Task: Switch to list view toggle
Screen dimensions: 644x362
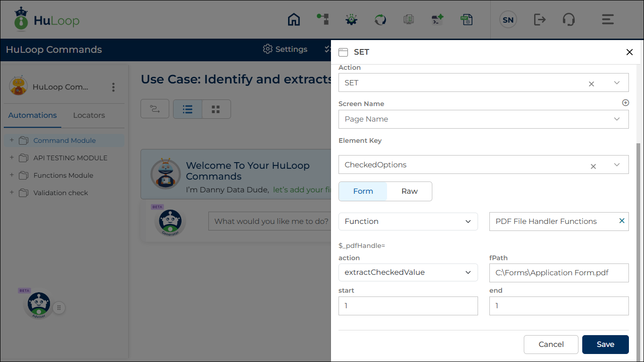Action: pyautogui.click(x=188, y=109)
